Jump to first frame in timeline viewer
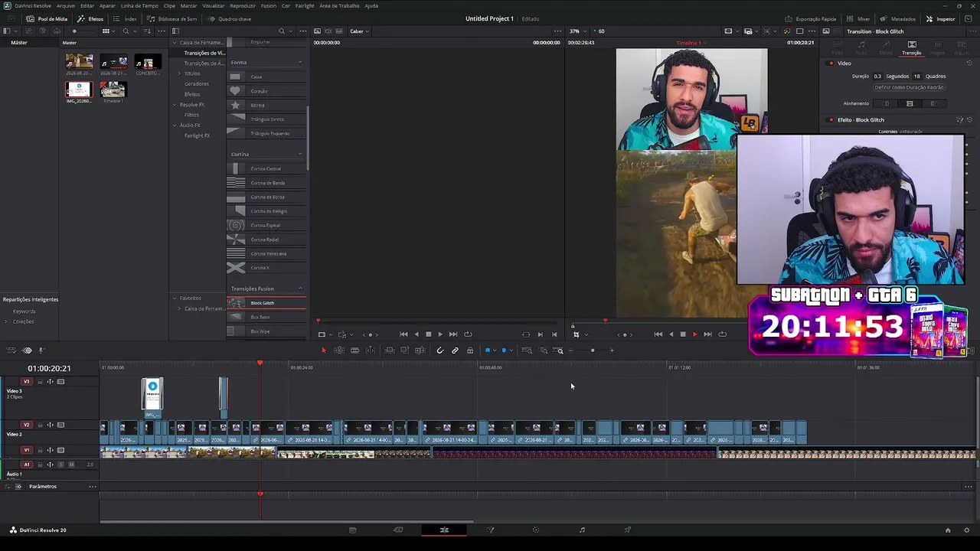 click(x=658, y=334)
